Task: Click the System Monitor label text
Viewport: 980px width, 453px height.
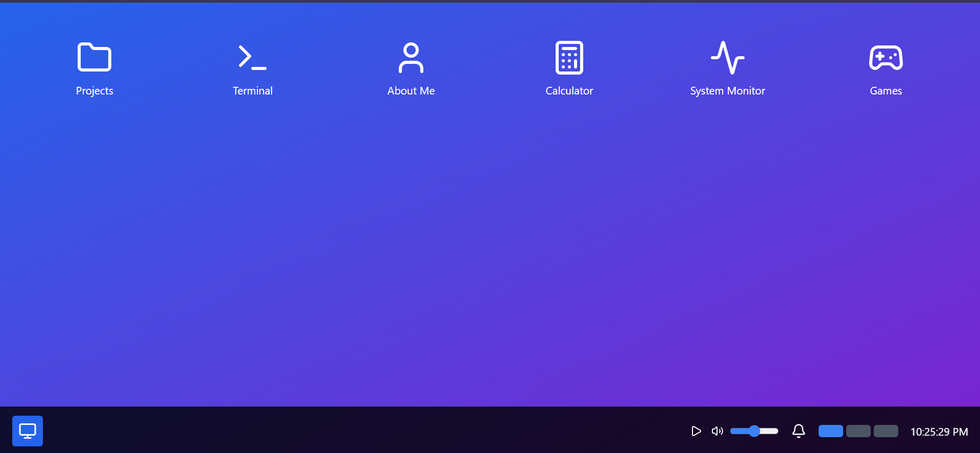Action: pyautogui.click(x=728, y=91)
